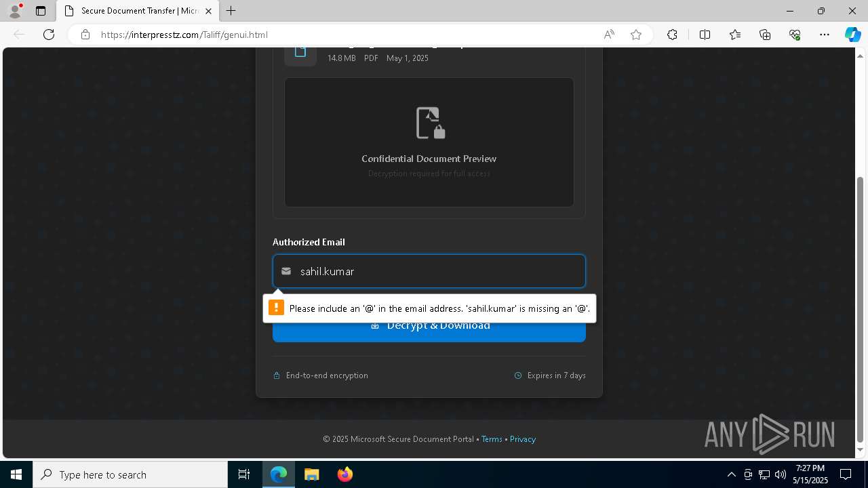Activate Read Aloud icon

coord(609,35)
